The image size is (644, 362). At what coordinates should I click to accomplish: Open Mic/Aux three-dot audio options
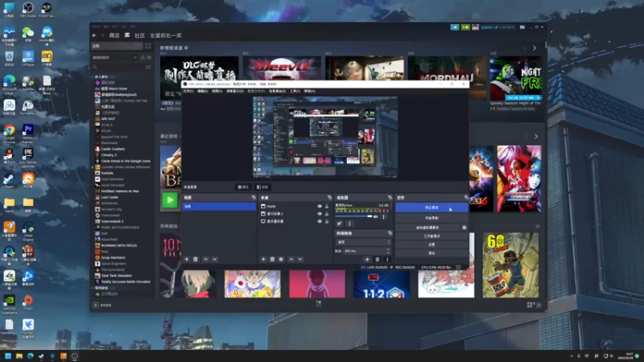point(384,216)
